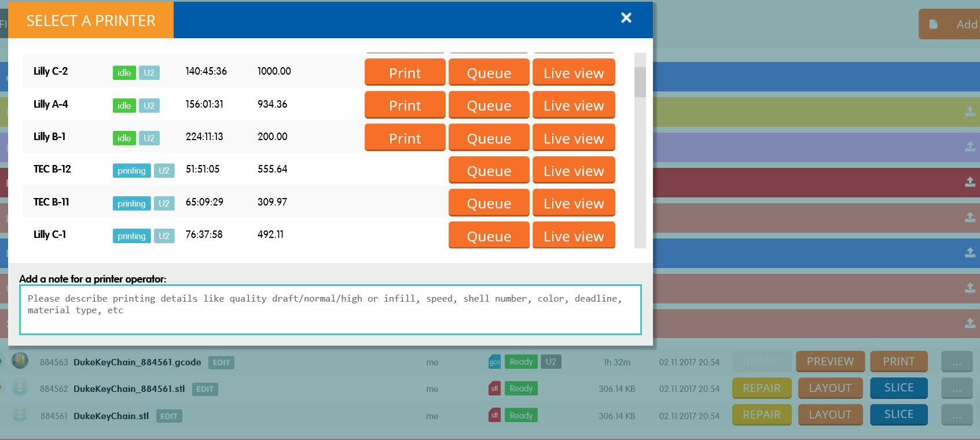The height and width of the screenshot is (440, 980).
Task: Select printer name Lilly B-1
Action: (49, 137)
